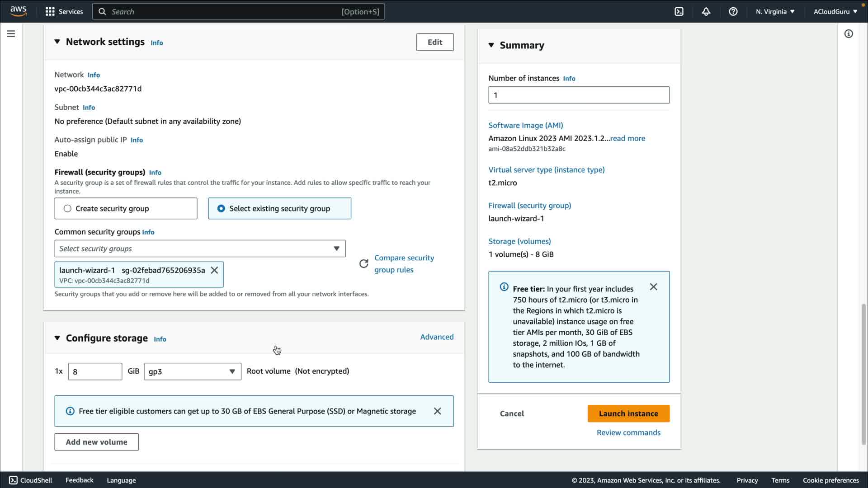Viewport: 868px width, 488px height.
Task: Click the Launch instance button
Action: pos(628,413)
